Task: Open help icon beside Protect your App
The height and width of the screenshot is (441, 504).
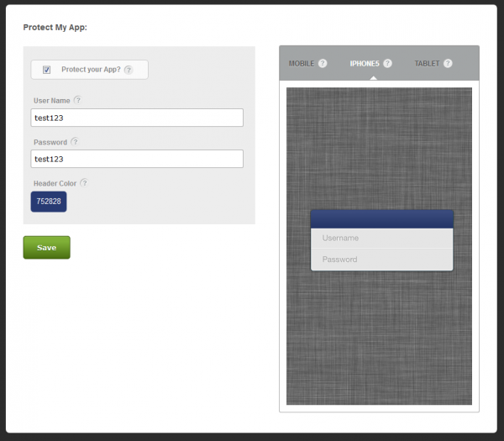Action: [x=129, y=70]
